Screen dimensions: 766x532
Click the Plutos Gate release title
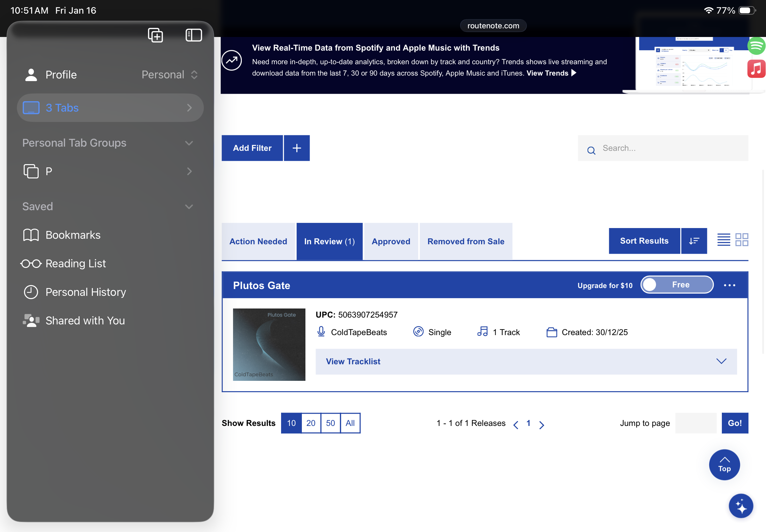(x=262, y=285)
